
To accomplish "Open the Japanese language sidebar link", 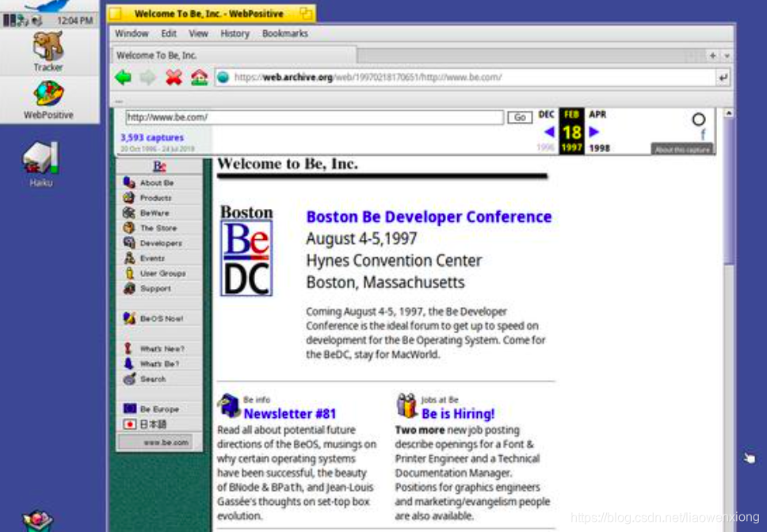I will [x=159, y=424].
